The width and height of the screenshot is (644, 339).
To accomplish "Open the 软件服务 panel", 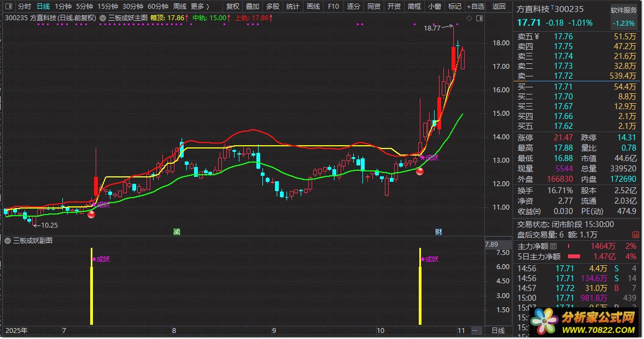I will pyautogui.click(x=624, y=10).
